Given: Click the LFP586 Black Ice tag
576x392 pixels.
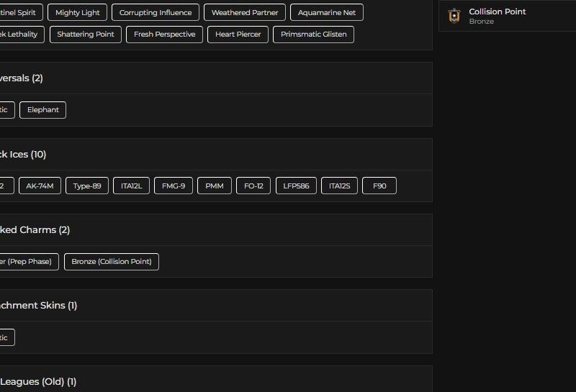Looking at the screenshot, I should (296, 186).
